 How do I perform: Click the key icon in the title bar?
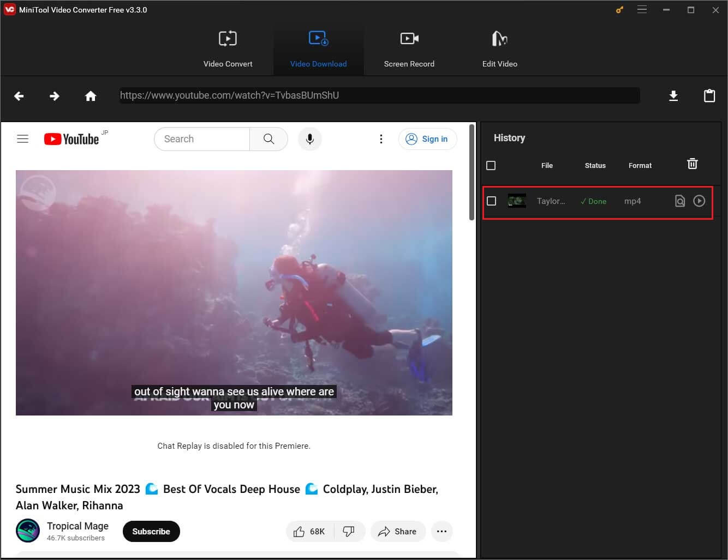(619, 9)
